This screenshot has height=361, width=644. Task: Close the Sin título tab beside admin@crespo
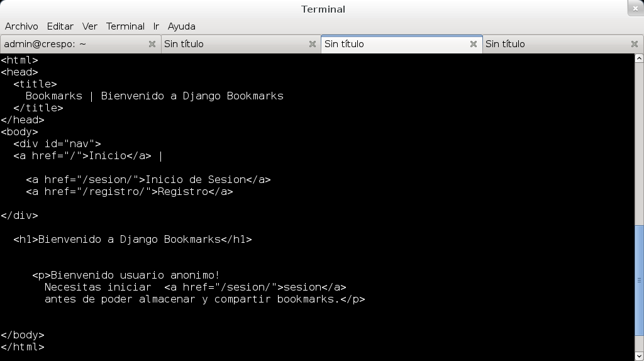(313, 44)
